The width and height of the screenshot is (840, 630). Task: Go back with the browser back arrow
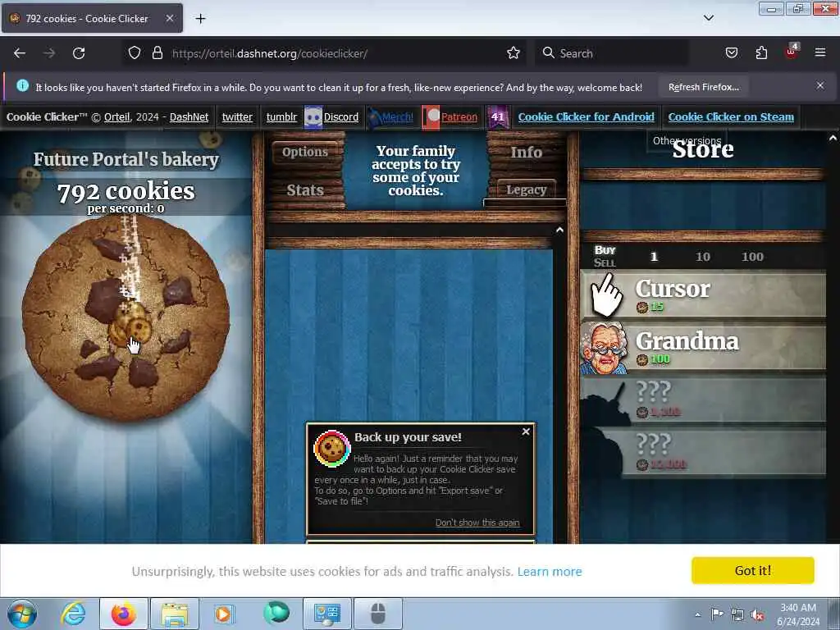[x=20, y=53]
